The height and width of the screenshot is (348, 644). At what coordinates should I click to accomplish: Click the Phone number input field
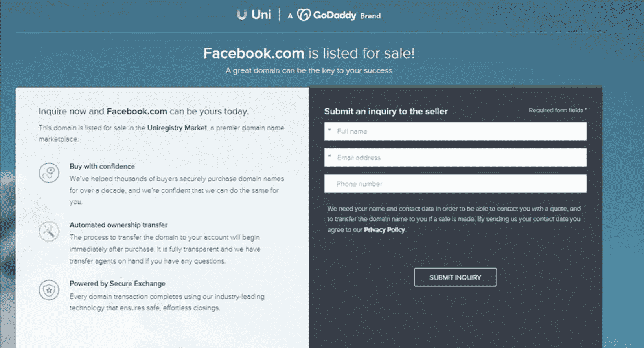[455, 183]
